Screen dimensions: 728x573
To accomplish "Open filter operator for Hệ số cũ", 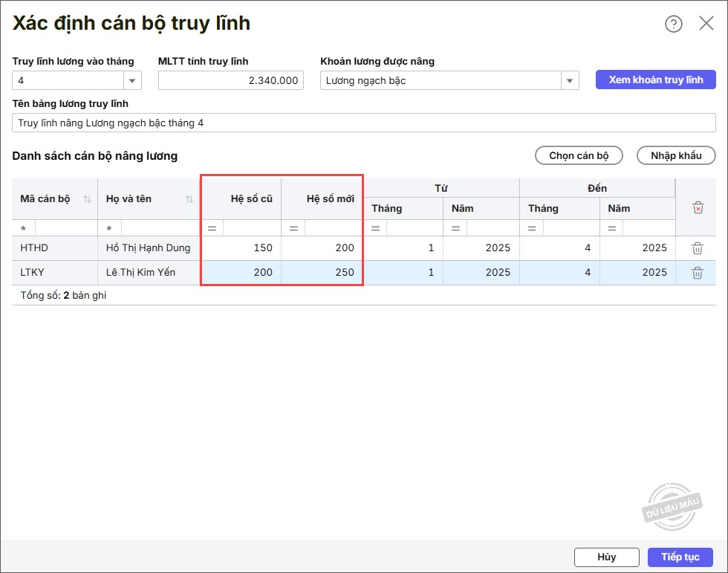I will 212,228.
